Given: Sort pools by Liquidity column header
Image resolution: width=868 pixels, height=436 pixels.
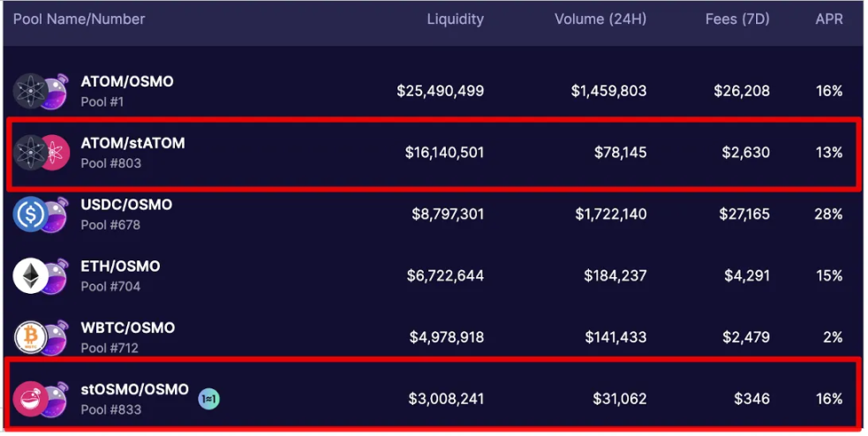Looking at the screenshot, I should pyautogui.click(x=455, y=19).
